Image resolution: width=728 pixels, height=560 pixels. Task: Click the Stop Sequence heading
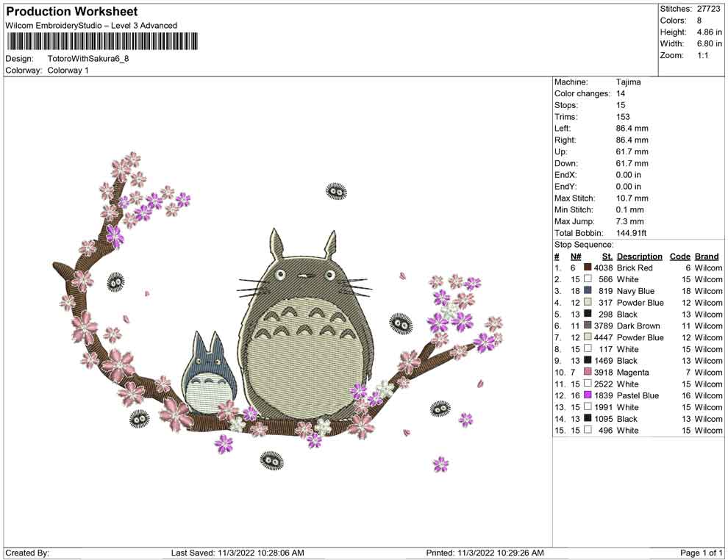(x=584, y=245)
